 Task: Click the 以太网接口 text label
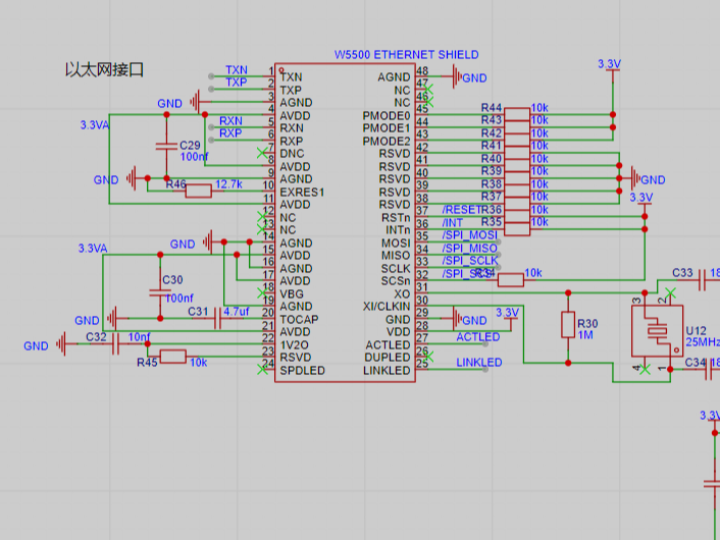click(x=104, y=70)
